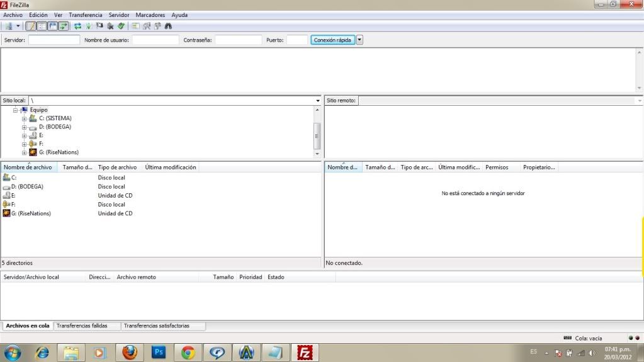Viewport: 644px width, 362px height.
Task: Open the quick connect history dropdown
Action: [x=359, y=40]
